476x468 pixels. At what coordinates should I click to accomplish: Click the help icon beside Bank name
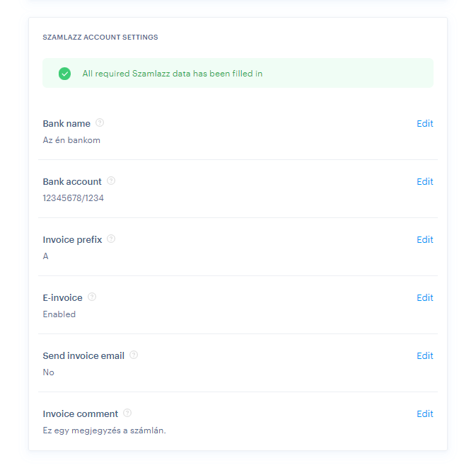coord(100,122)
